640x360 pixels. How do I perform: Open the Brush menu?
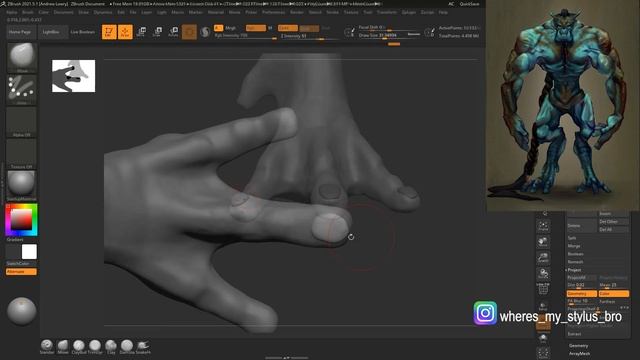point(28,12)
